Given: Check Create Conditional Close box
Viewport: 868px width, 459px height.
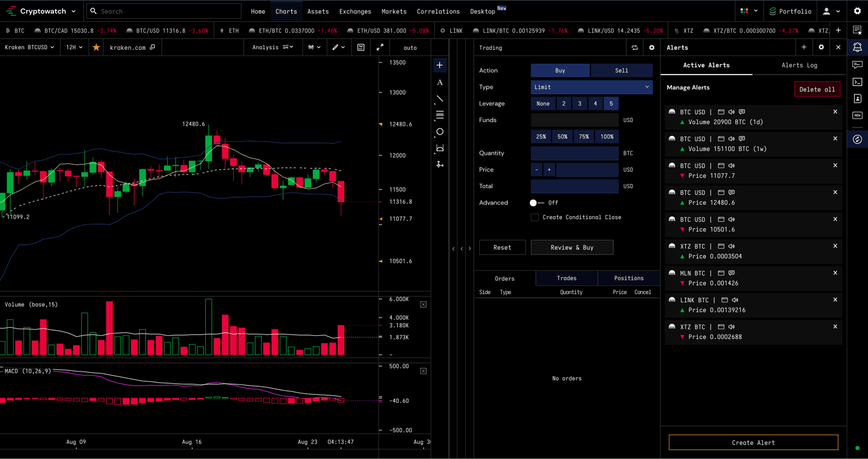Looking at the screenshot, I should [535, 217].
